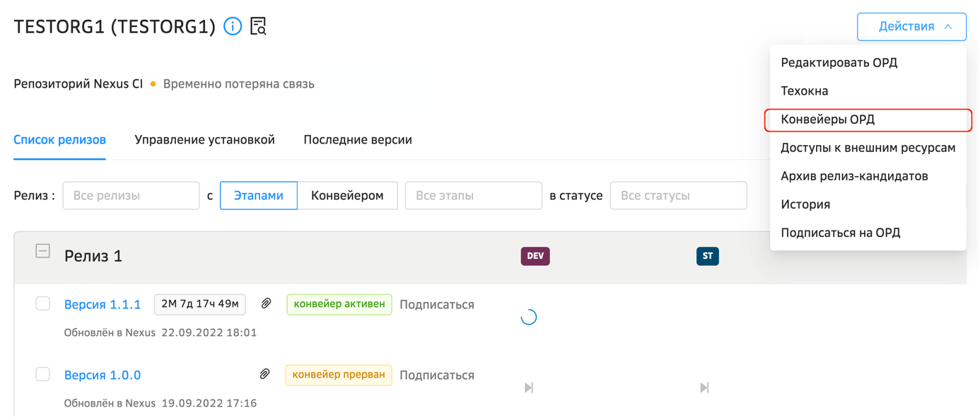Image resolution: width=980 pixels, height=418 pixels.
Task: Open the Все этапы dropdown
Action: (473, 196)
